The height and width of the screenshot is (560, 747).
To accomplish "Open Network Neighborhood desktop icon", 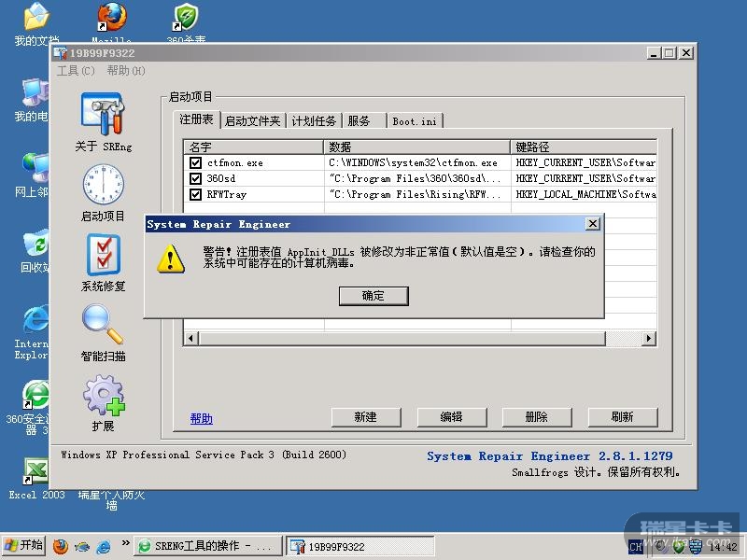I will point(35,168).
